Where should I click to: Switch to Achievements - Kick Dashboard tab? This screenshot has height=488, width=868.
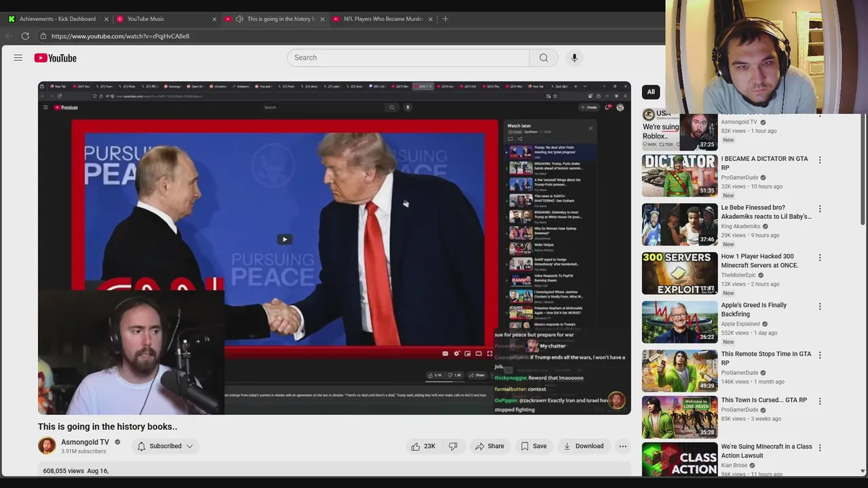coord(58,19)
